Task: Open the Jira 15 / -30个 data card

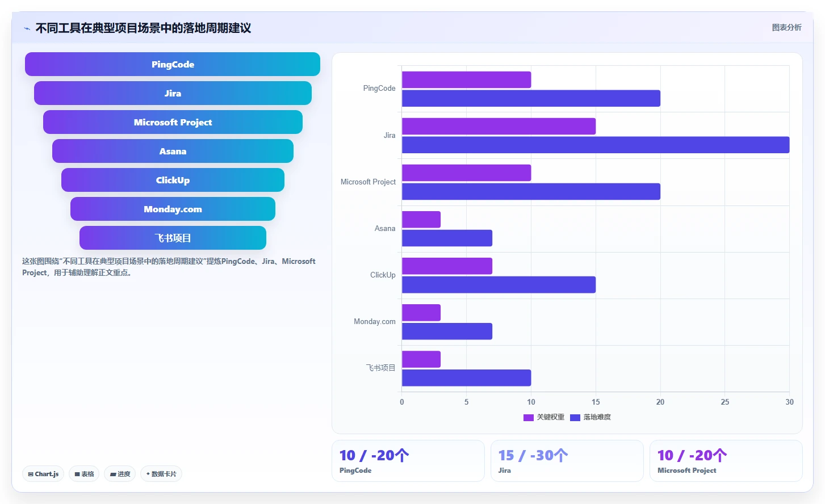Action: [x=567, y=461]
